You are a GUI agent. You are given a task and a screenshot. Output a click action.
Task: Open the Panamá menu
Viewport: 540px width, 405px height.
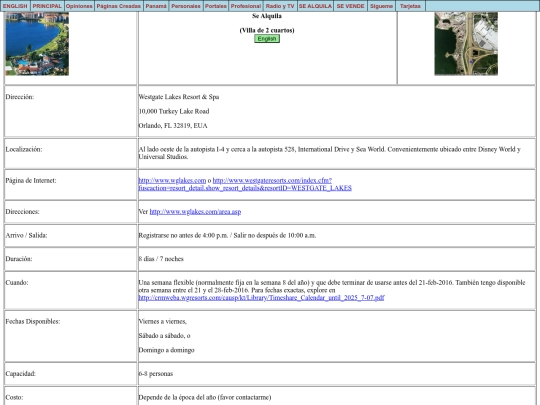156,6
